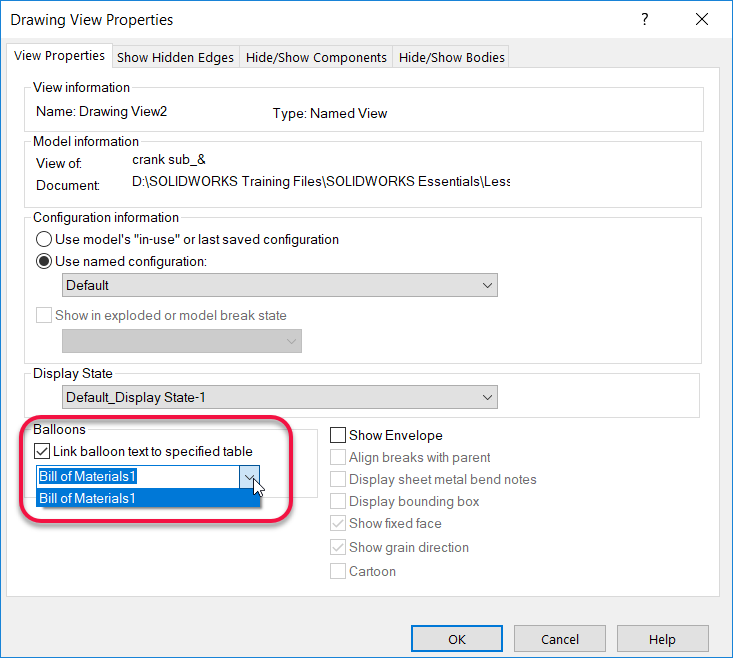Open the Default configuration dropdown
This screenshot has width=733, height=658.
[x=280, y=285]
